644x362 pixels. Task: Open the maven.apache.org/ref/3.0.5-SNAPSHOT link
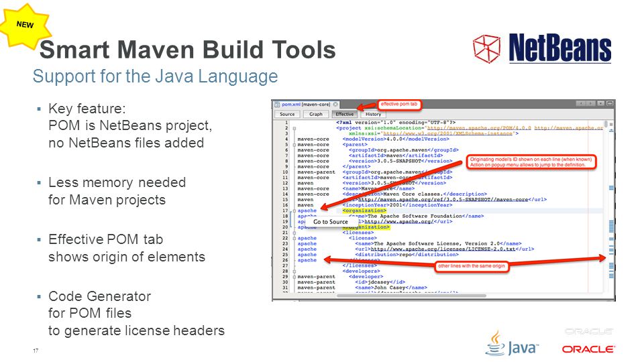[443, 200]
